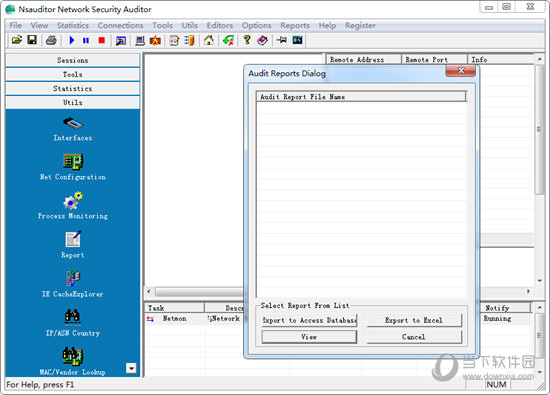Open Process Monitoring in the sidebar
The image size is (550, 395).
click(73, 206)
